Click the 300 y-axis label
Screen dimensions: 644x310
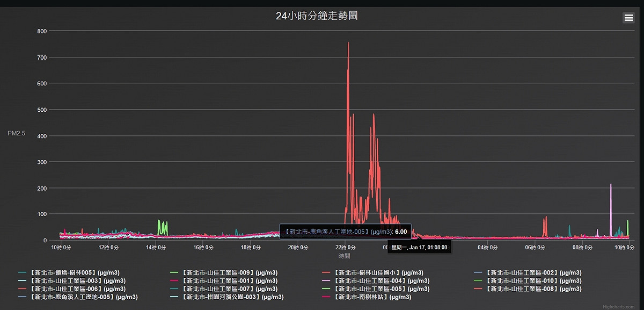42,162
